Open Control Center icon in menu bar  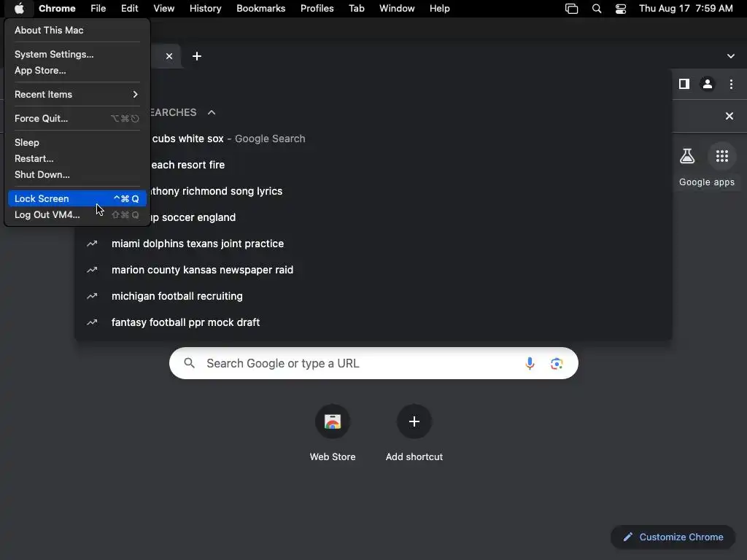coord(621,9)
